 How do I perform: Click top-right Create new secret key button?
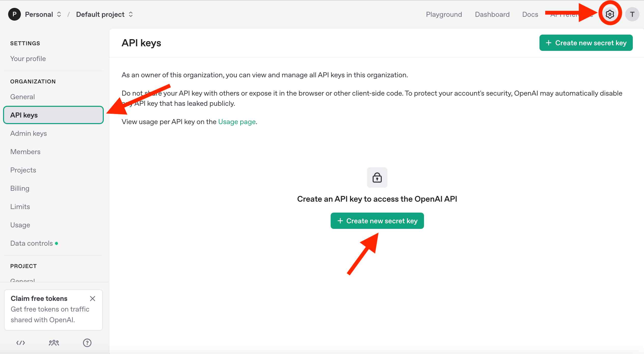586,43
